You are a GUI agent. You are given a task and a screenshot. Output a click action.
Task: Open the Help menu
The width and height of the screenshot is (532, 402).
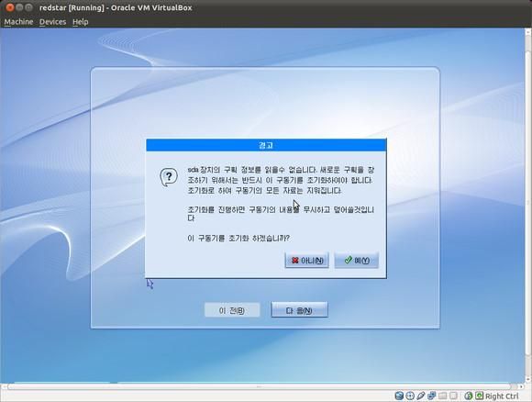pos(81,22)
